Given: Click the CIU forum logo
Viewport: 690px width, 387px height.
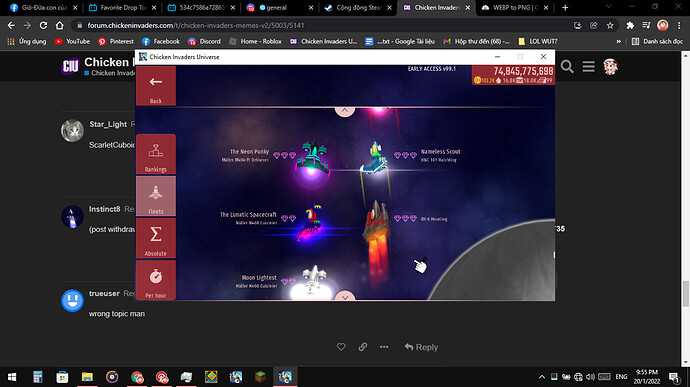Looking at the screenshot, I should [x=70, y=66].
